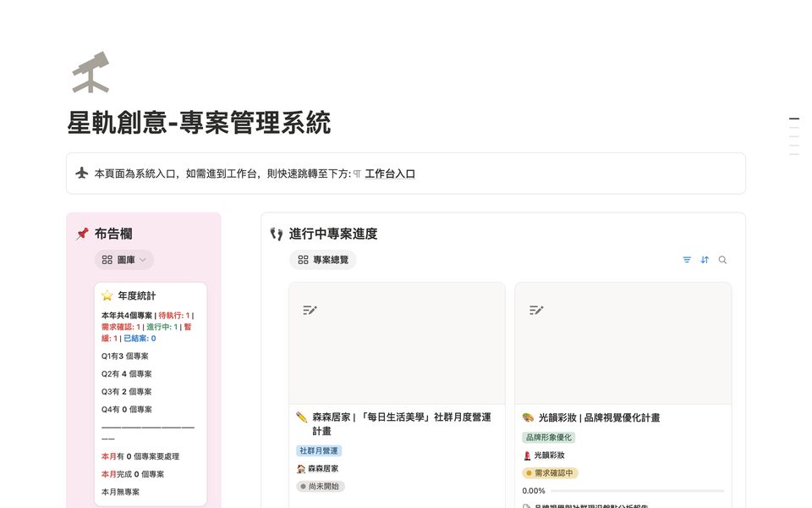Click the 需求確認中 status tag
Screen dimensions: 812x508
pos(550,472)
